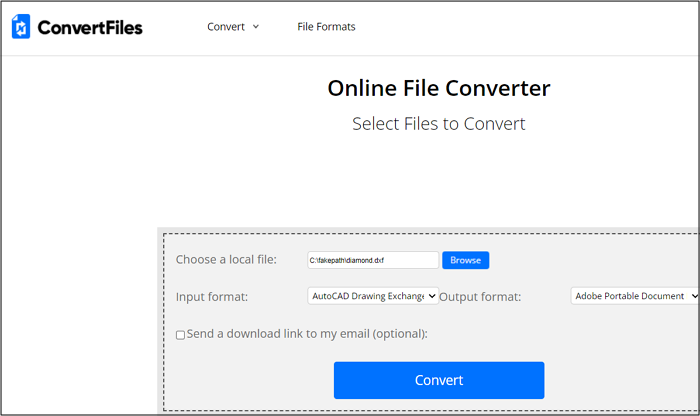Image resolution: width=700 pixels, height=416 pixels.
Task: Click the Browse button
Action: click(466, 260)
